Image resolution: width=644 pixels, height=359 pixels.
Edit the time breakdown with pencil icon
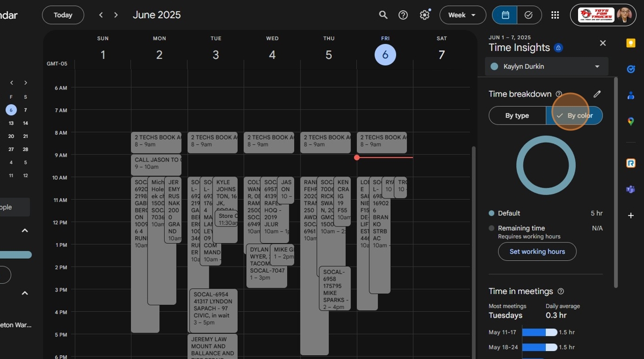point(597,94)
